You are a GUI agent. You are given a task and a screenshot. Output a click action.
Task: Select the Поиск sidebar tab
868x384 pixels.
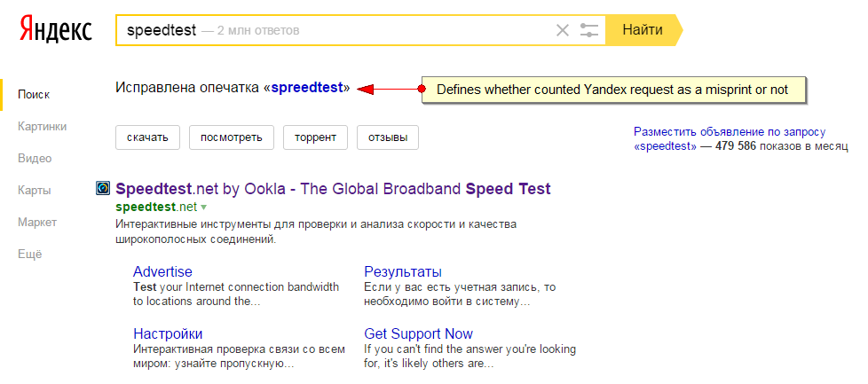[34, 95]
